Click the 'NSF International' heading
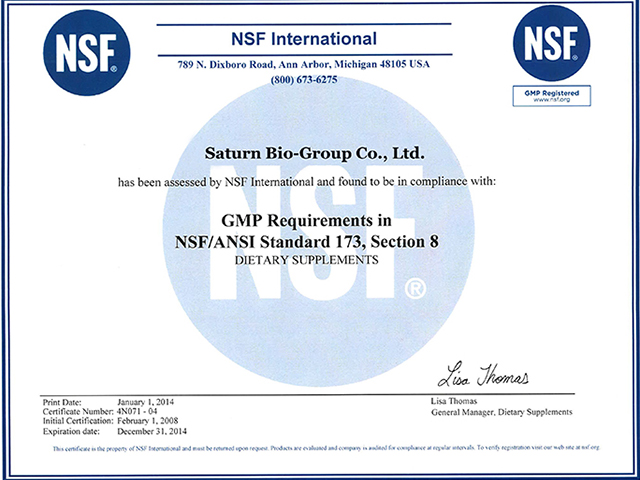Image resolution: width=640 pixels, height=480 pixels. coord(304,39)
